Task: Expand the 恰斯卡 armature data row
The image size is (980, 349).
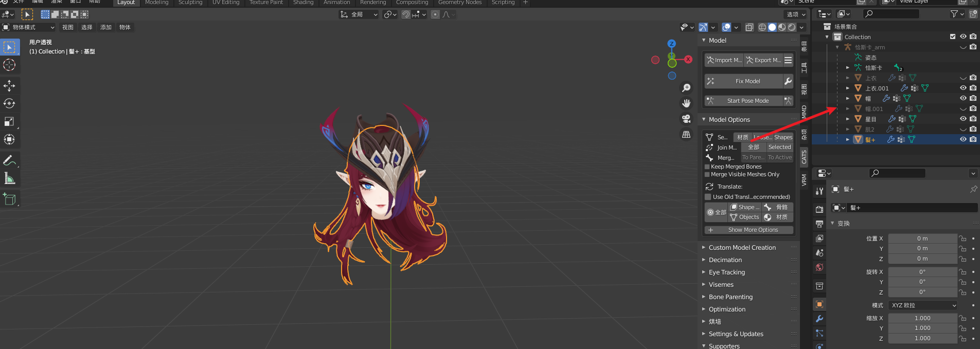Action: pos(848,67)
